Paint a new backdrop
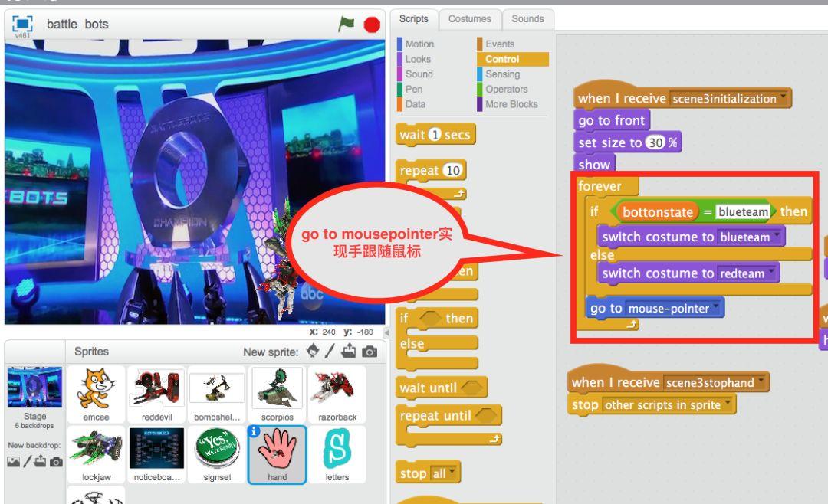The width and height of the screenshot is (828, 504). coord(27,461)
